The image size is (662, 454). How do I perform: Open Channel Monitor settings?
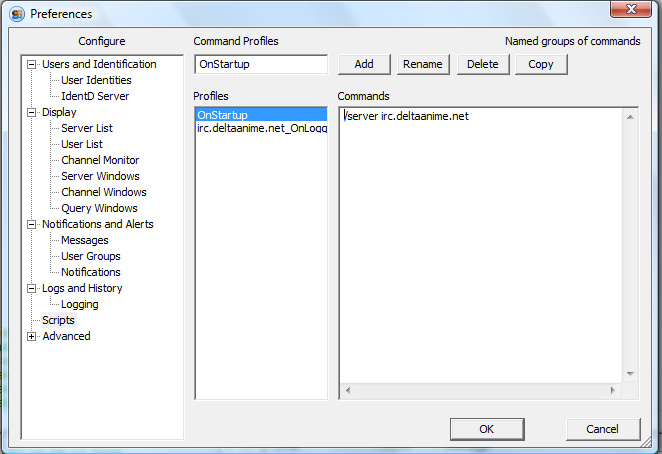[100, 160]
